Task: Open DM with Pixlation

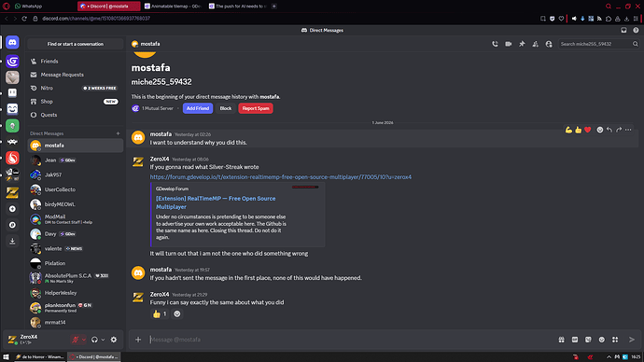Action: pyautogui.click(x=76, y=263)
